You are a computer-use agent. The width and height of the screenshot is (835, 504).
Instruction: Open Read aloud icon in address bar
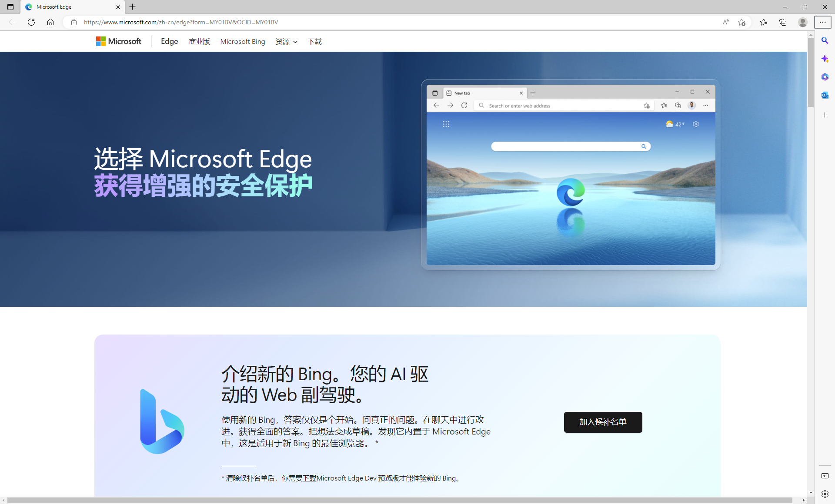[x=726, y=22]
